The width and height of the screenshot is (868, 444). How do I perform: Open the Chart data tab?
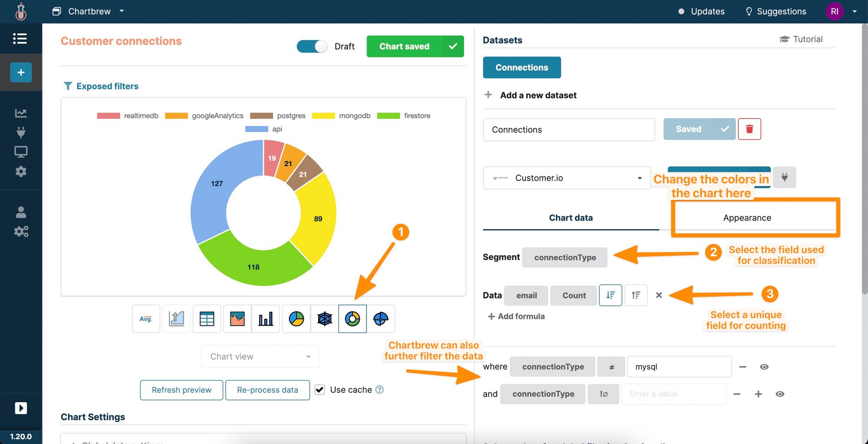pyautogui.click(x=571, y=218)
